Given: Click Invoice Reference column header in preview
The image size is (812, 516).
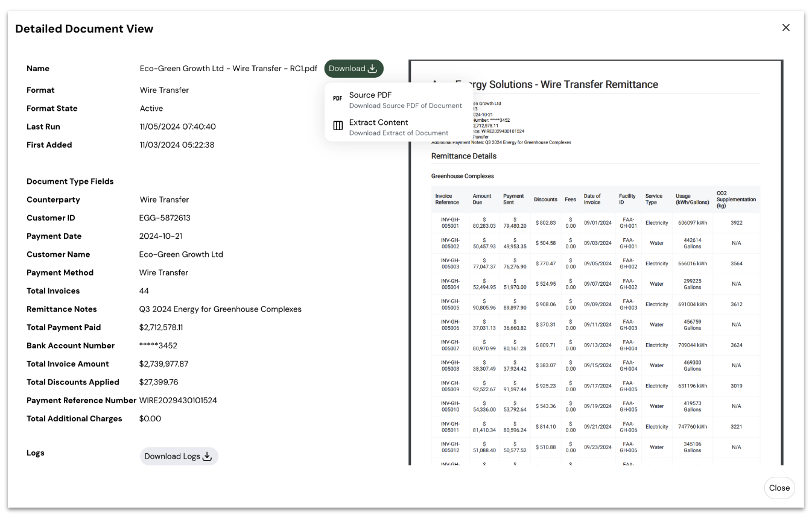Looking at the screenshot, I should pyautogui.click(x=447, y=200).
